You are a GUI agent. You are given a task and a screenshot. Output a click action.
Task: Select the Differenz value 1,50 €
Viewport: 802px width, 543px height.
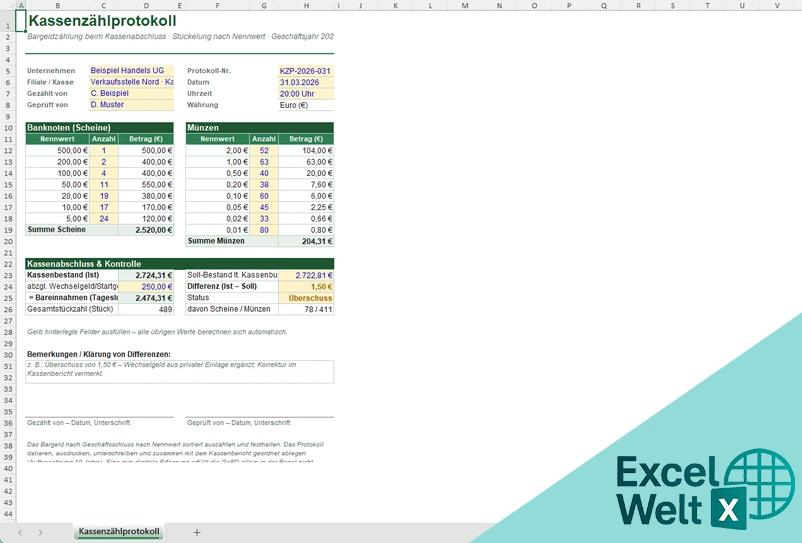tap(306, 286)
